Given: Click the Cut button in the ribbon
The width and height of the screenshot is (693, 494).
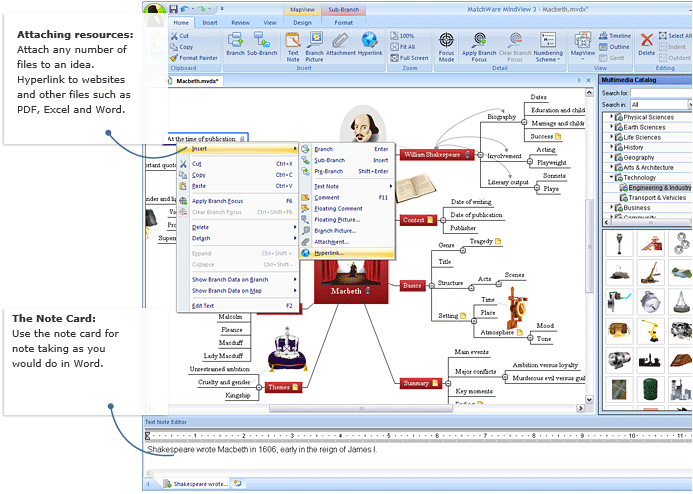Looking at the screenshot, I should tap(180, 36).
